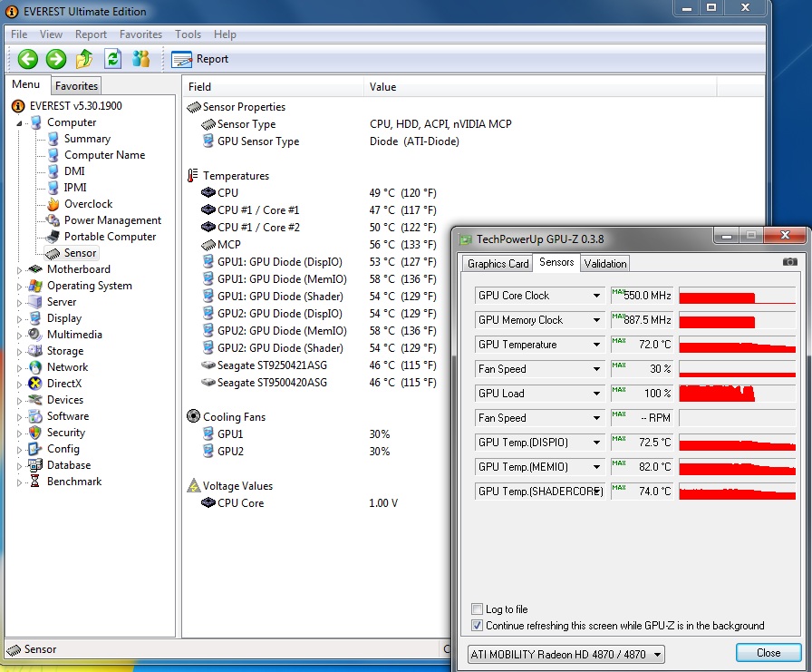812x672 pixels.
Task: Expand the Software tree node
Action: click(x=19, y=417)
